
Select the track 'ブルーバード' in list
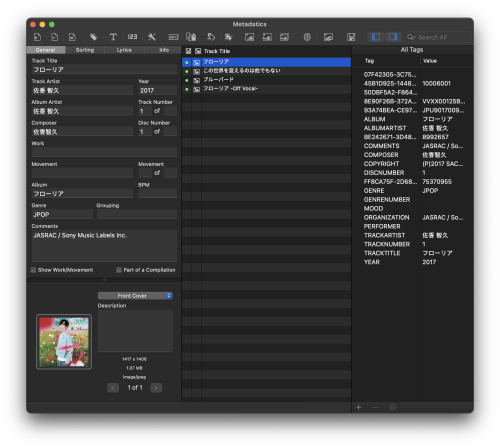pos(266,80)
